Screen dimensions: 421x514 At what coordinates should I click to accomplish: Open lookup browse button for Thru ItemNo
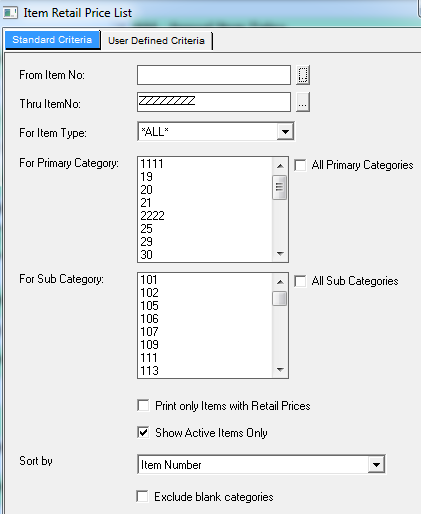[x=303, y=102]
